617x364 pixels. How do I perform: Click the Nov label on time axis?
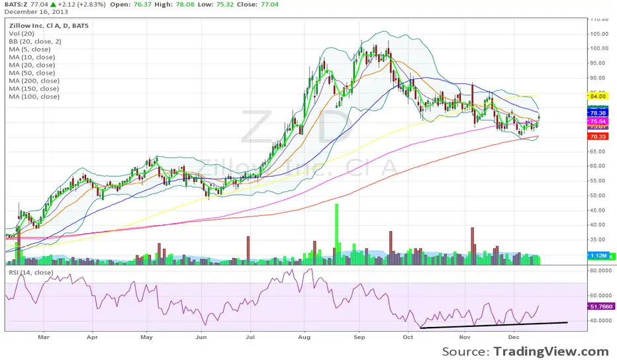[x=465, y=338]
